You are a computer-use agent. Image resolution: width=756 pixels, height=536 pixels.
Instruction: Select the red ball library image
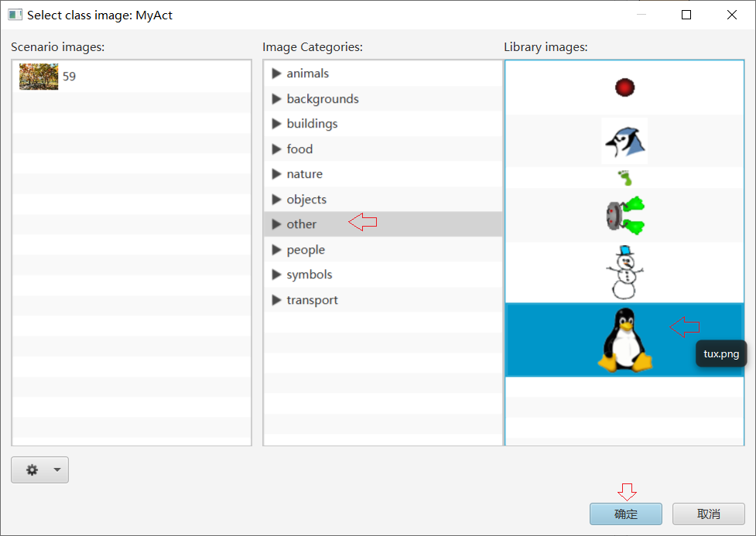click(624, 87)
